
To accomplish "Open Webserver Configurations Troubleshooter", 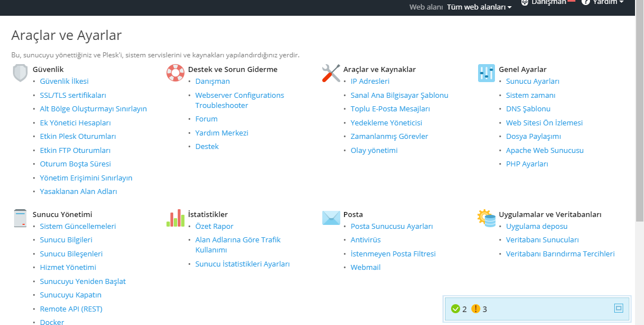I will (x=240, y=100).
